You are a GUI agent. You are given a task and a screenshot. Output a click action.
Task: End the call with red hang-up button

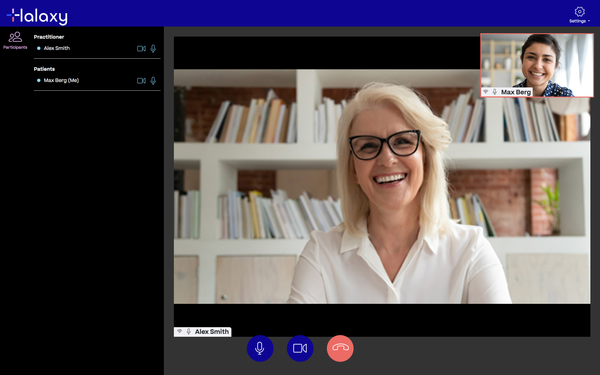[x=340, y=348]
